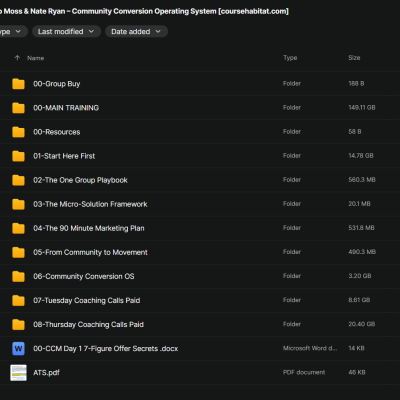Click the 149.11 GB size value
Viewport: 400px width, 400px height.
pos(362,108)
